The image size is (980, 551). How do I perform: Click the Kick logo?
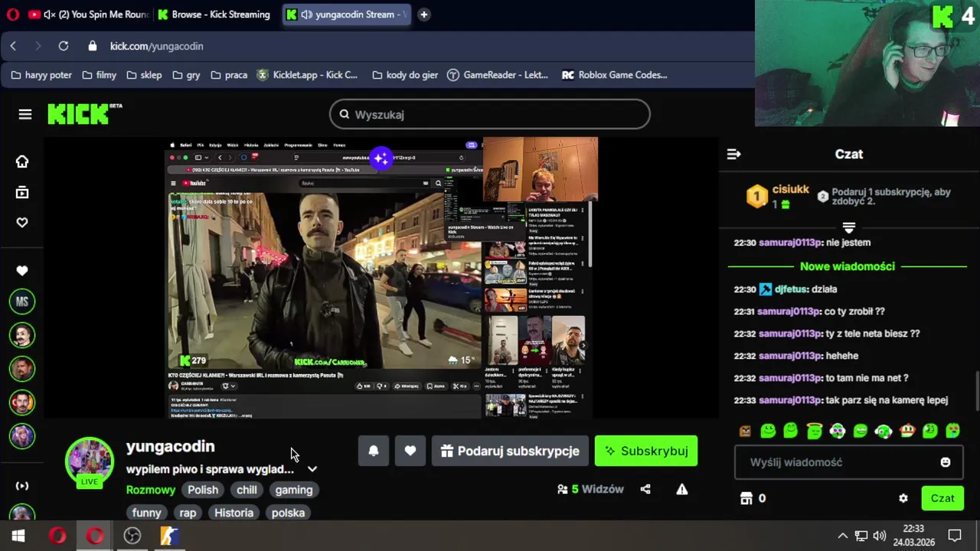tap(84, 114)
